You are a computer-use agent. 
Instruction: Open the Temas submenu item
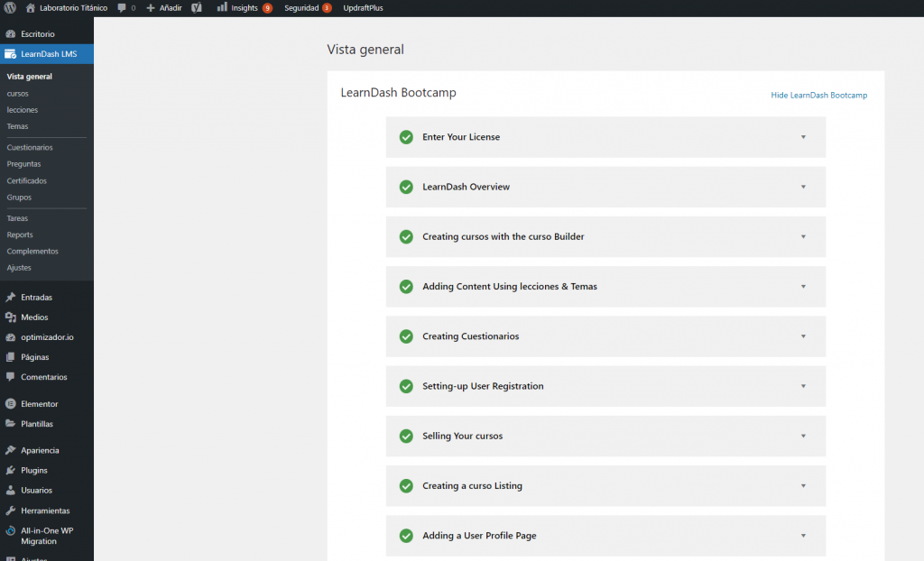pos(17,126)
